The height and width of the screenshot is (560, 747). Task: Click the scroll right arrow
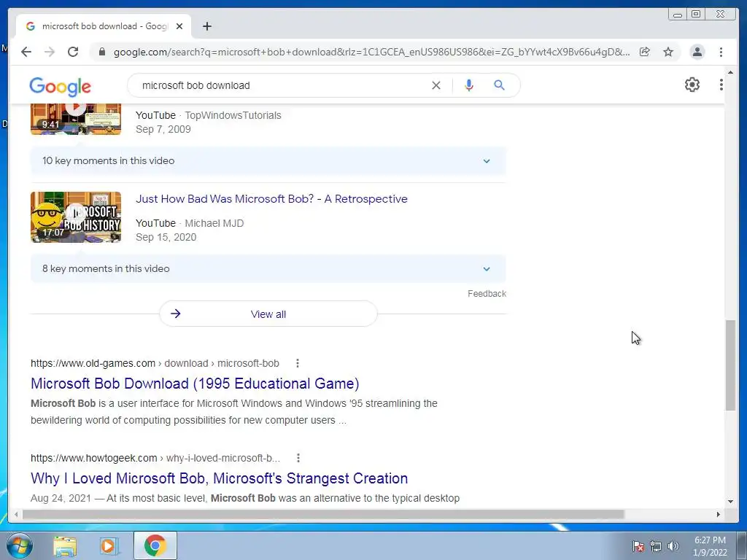(x=719, y=514)
